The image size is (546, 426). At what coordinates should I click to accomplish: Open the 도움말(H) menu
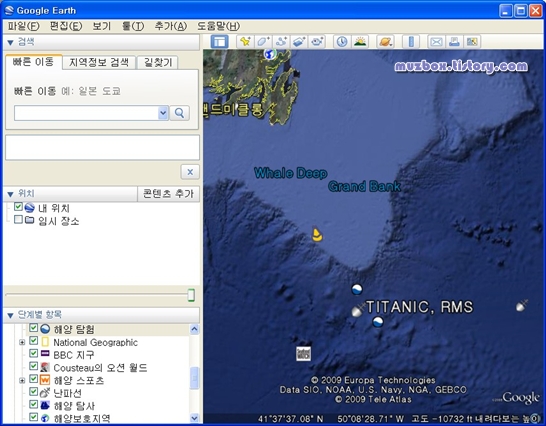(218, 26)
